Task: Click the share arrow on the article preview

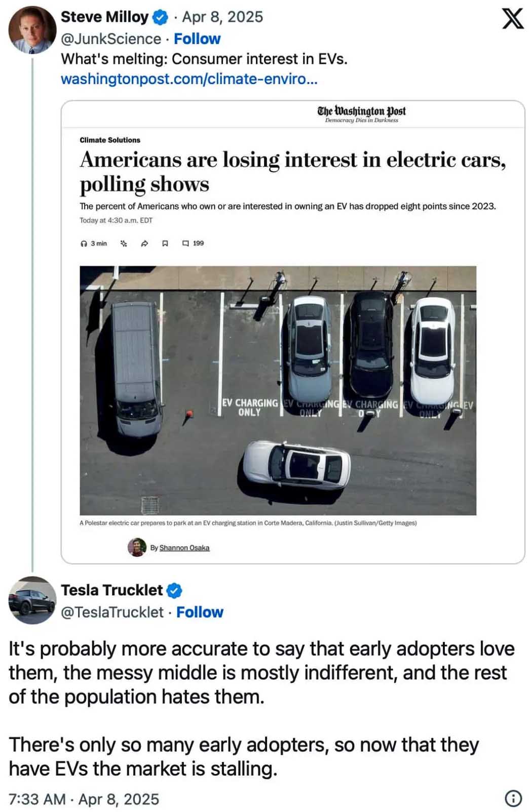Action: tap(144, 243)
